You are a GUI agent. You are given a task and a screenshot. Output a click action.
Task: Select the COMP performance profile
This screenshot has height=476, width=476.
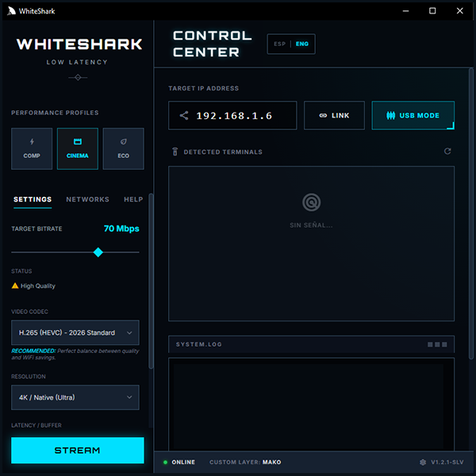tap(32, 148)
